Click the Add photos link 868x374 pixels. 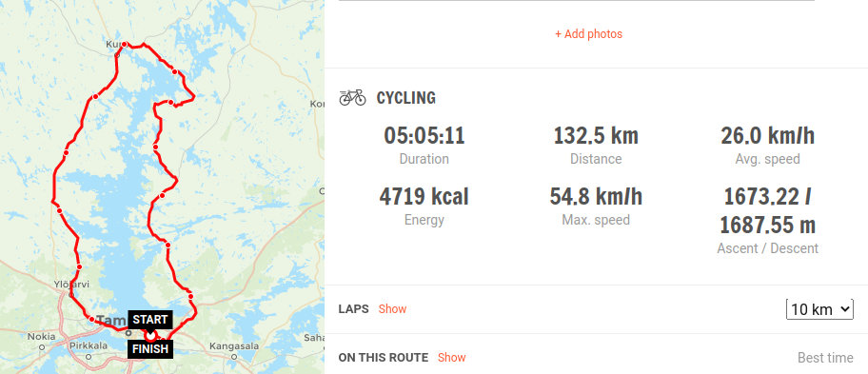(x=588, y=33)
